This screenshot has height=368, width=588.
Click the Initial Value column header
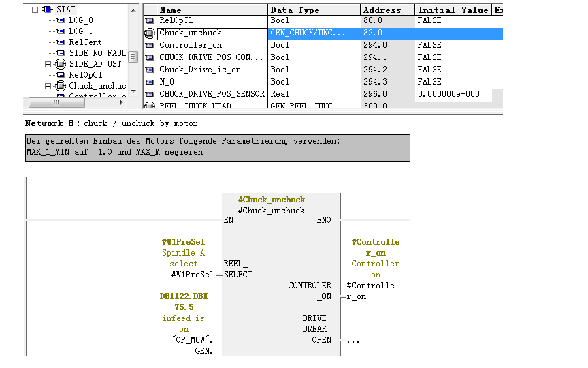point(453,10)
